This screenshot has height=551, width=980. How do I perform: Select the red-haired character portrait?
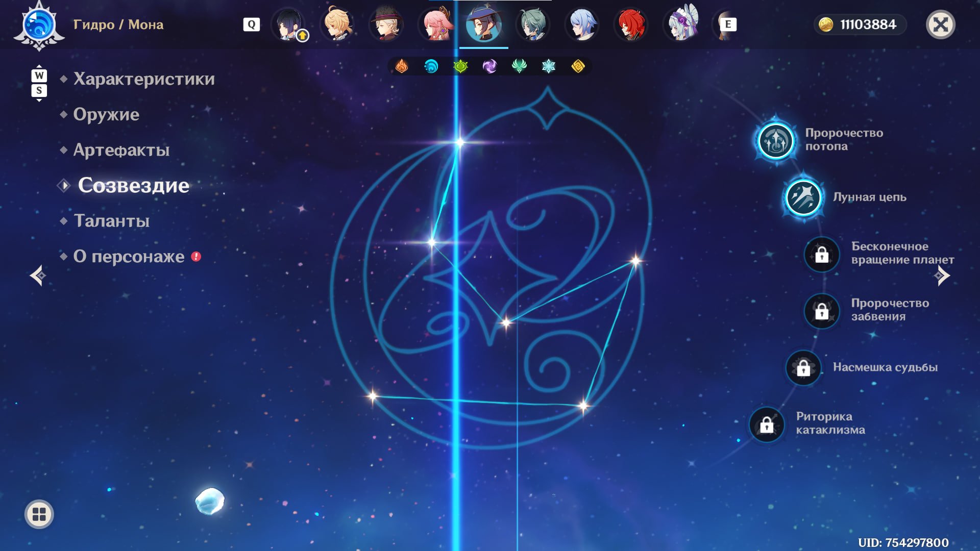coord(631,24)
